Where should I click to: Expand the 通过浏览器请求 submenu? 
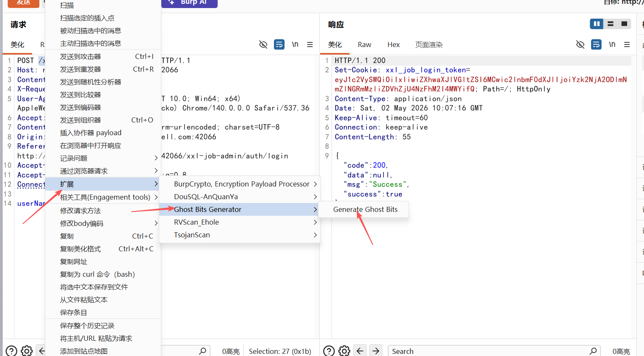(103, 171)
